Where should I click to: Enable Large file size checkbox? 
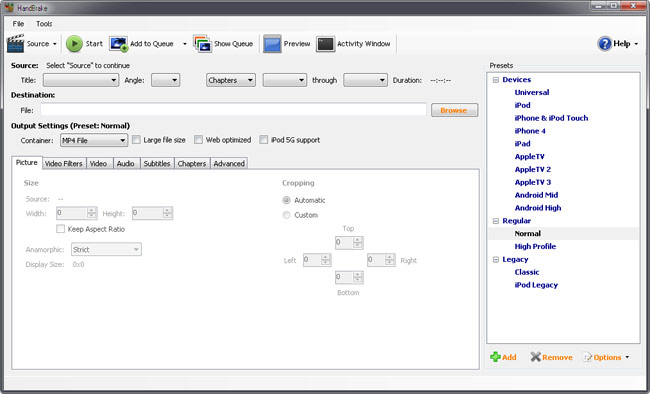click(x=136, y=140)
